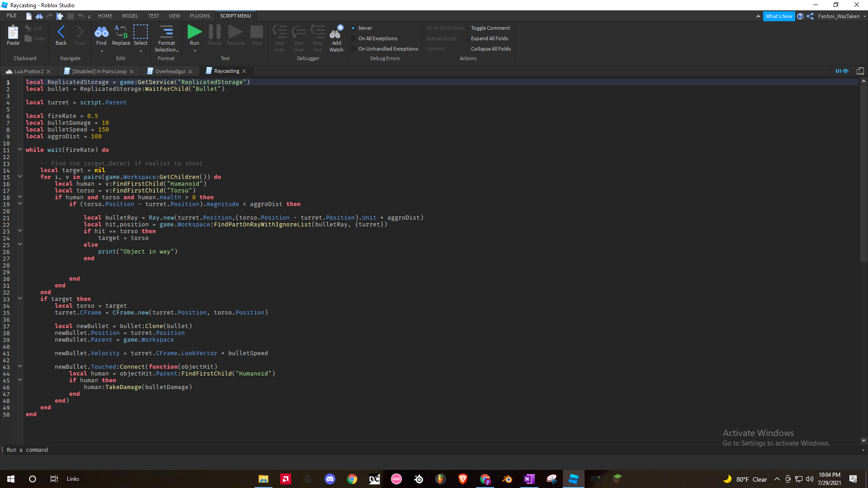The height and width of the screenshot is (488, 868).
Task: Switch to the PLUGINS ribbon tab
Action: click(x=200, y=16)
